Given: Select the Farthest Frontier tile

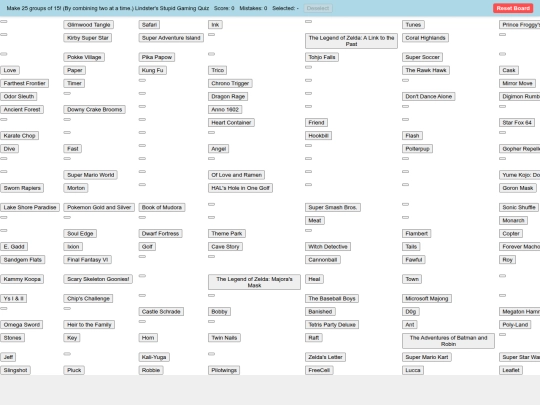Looking at the screenshot, I should pyautogui.click(x=24, y=83).
